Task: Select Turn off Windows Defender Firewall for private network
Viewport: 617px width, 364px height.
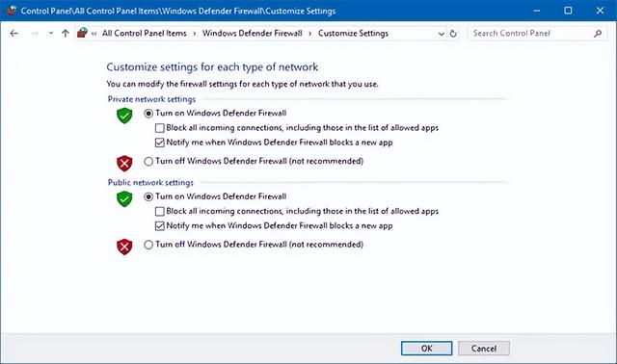Action: [x=148, y=161]
